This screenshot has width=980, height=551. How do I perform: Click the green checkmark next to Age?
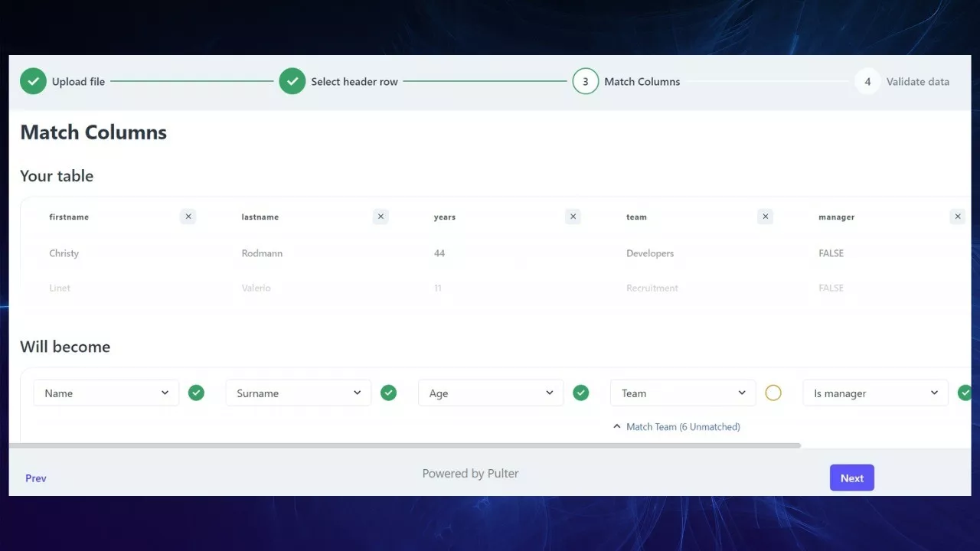coord(581,393)
